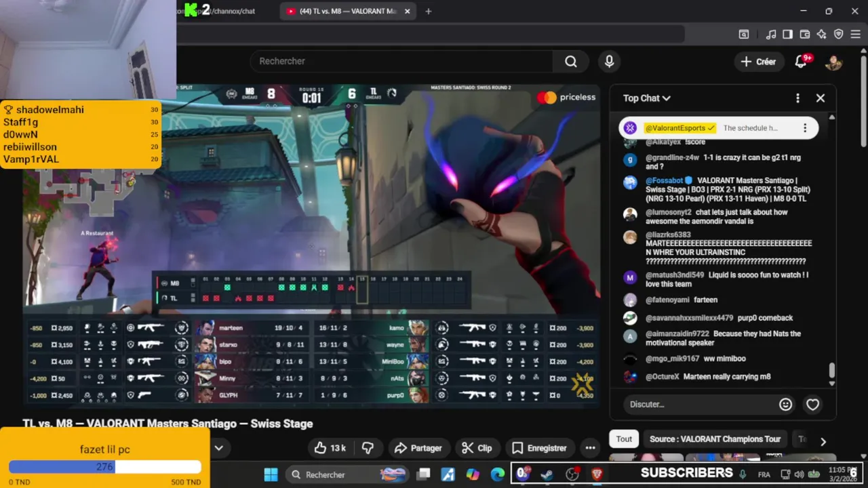Focus the YouTube Rechercher search field

point(401,62)
